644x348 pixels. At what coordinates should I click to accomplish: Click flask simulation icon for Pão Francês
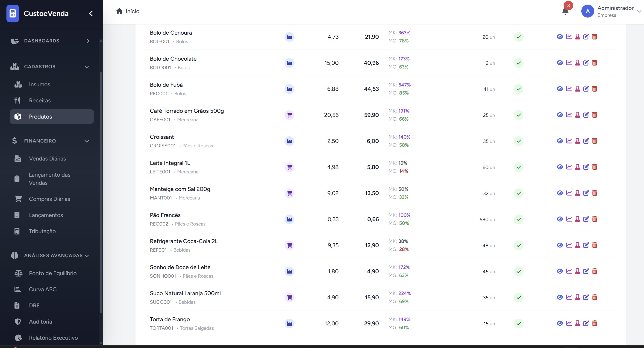click(577, 219)
